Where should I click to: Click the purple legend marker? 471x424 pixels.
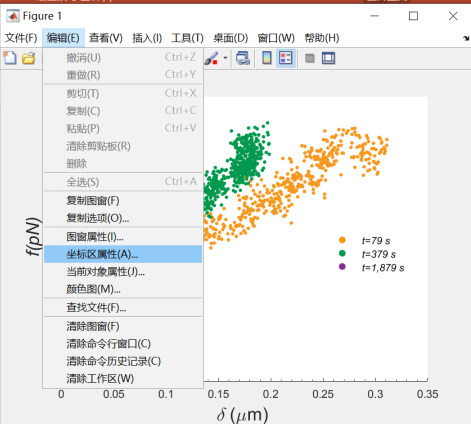point(342,267)
